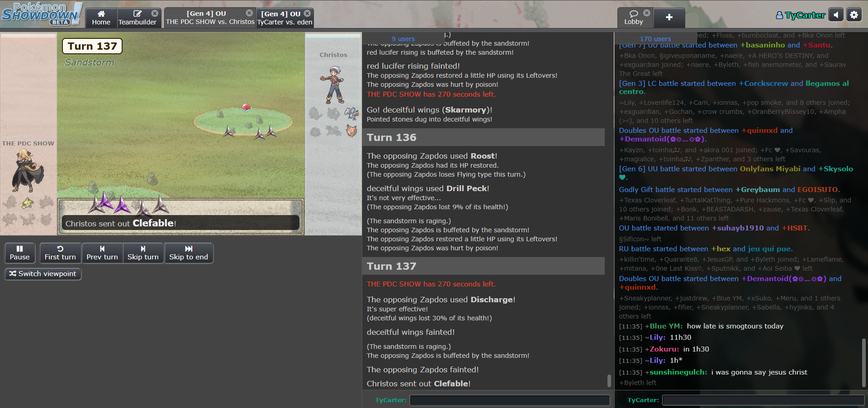Click the Sandstorm weather label on battle field
The width and height of the screenshot is (868, 408).
pos(90,62)
